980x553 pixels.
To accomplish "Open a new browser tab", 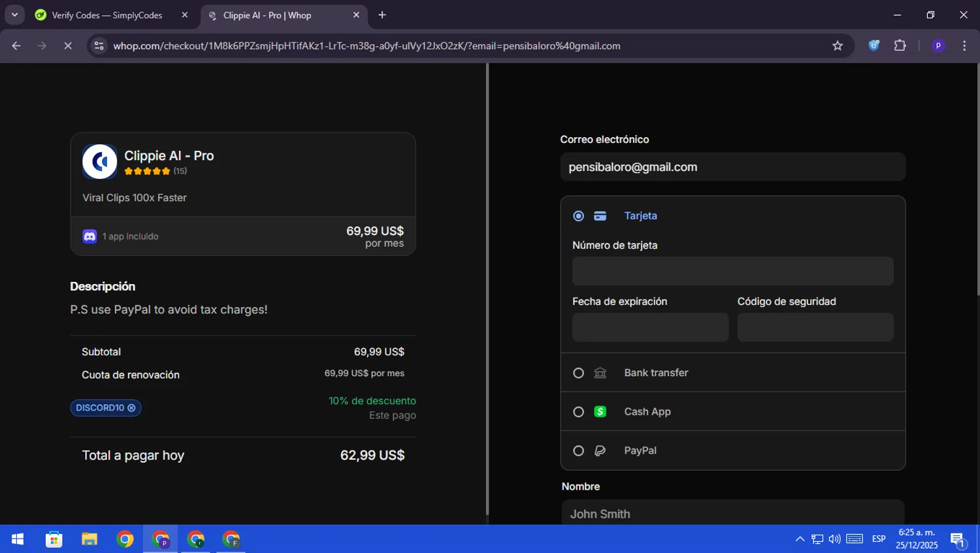I will (x=382, y=15).
